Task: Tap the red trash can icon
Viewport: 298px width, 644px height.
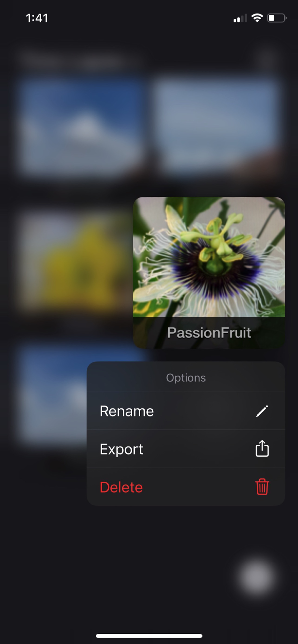Action: coord(262,487)
